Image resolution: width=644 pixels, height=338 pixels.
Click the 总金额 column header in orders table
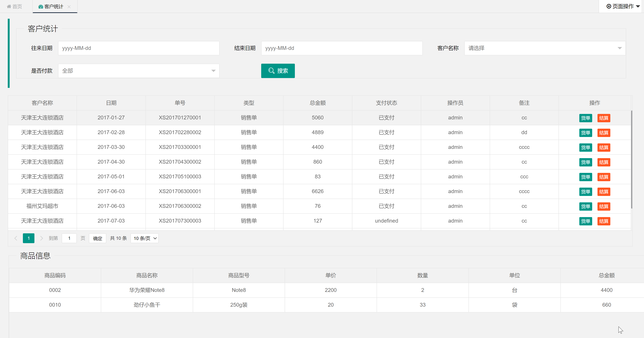point(318,103)
